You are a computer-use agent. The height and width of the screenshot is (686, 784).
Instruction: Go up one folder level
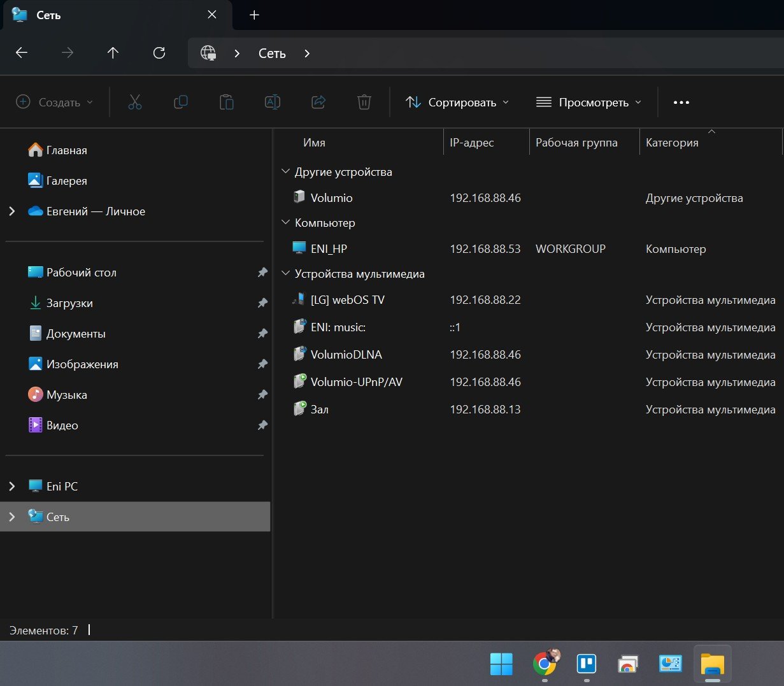point(113,54)
